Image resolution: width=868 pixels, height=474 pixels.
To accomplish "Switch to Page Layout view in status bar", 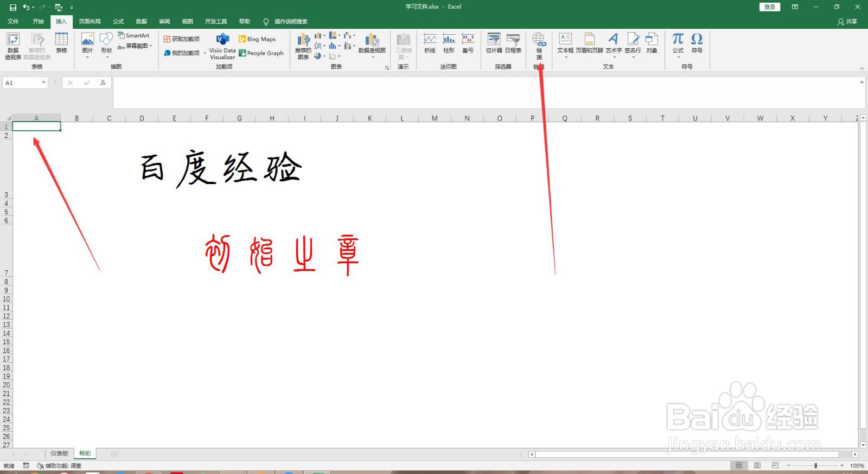I will pyautogui.click(x=757, y=466).
